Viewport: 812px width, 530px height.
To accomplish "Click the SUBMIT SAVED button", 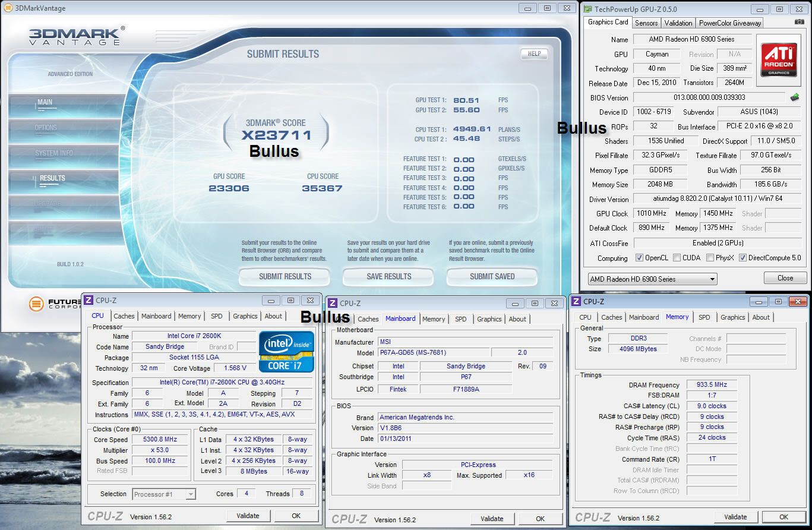I will (x=492, y=276).
